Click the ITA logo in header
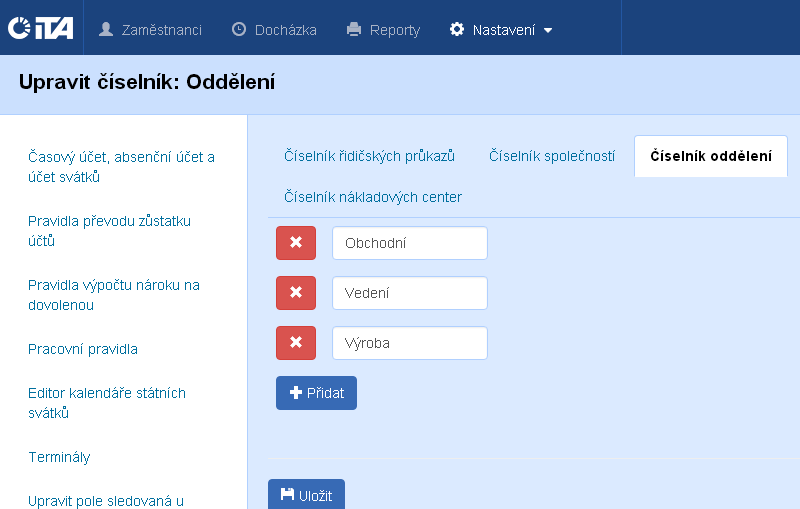Viewport: 800px width, 509px height. [x=40, y=29]
